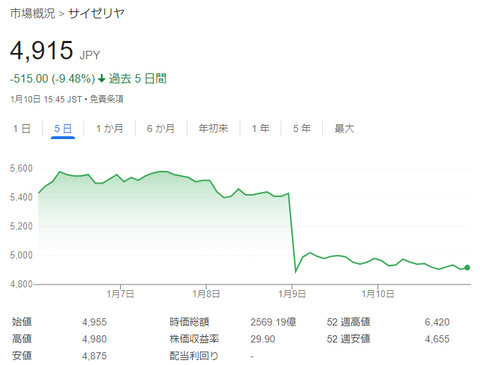The image size is (480, 365).
Task: Switch chart to 5年 range
Action: pos(302,129)
